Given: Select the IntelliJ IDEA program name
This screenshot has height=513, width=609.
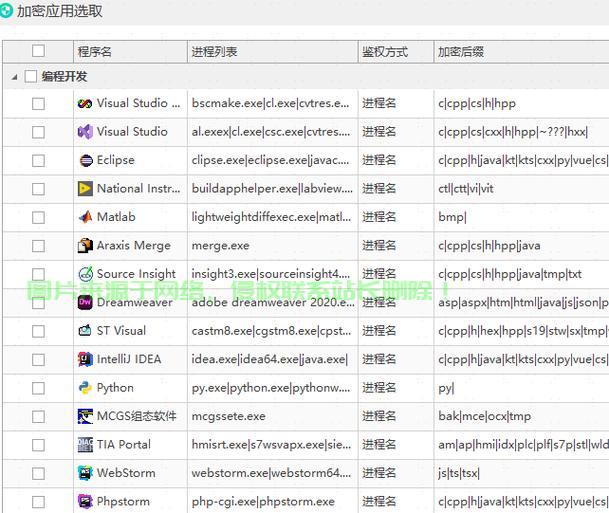Looking at the screenshot, I should tap(129, 359).
